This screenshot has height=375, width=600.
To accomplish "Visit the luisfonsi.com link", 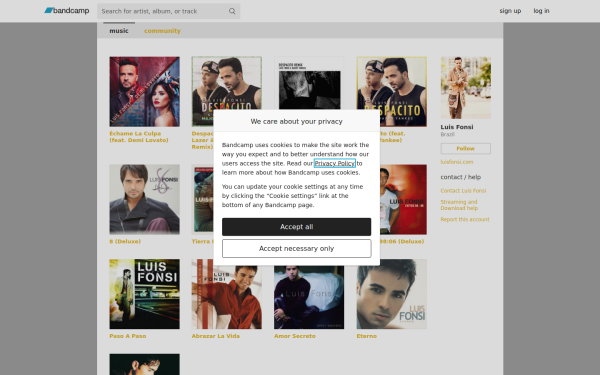I will point(457,162).
